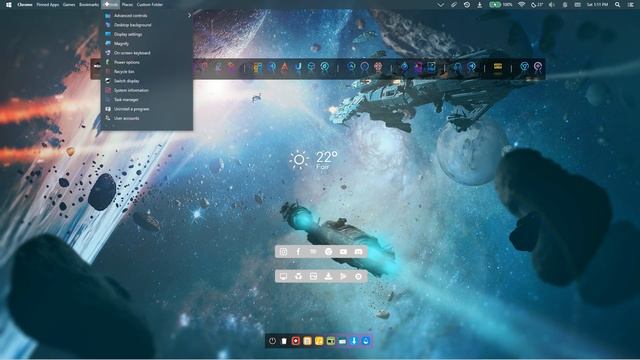
Task: Click the power button in bottom dock
Action: (x=272, y=341)
